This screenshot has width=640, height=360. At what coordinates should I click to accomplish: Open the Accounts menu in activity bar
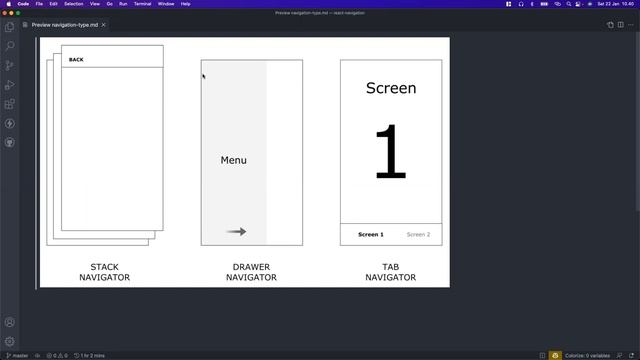(x=9, y=322)
